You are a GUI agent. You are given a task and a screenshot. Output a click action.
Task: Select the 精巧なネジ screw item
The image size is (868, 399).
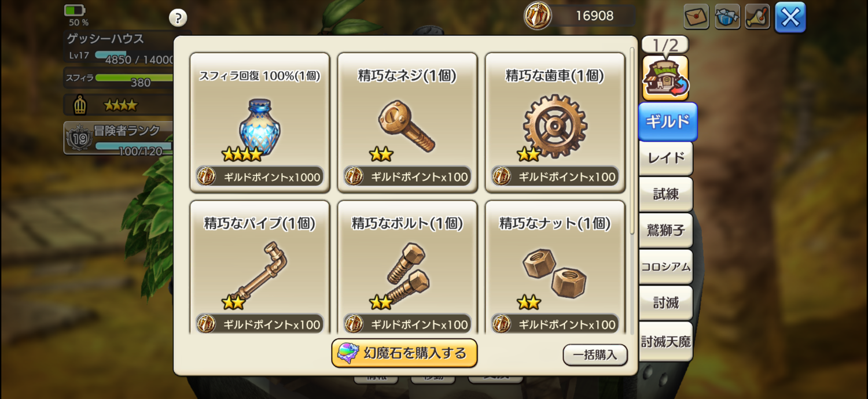[407, 123]
